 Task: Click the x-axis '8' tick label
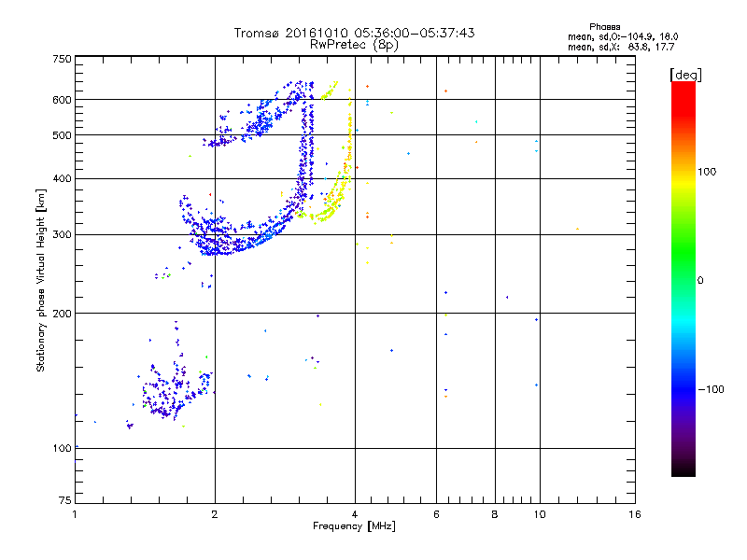click(x=495, y=514)
